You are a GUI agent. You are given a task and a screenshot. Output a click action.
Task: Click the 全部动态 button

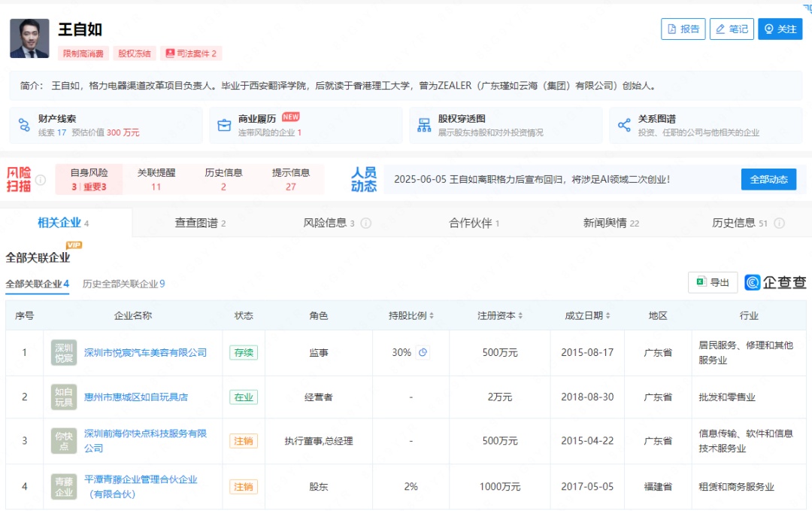768,179
